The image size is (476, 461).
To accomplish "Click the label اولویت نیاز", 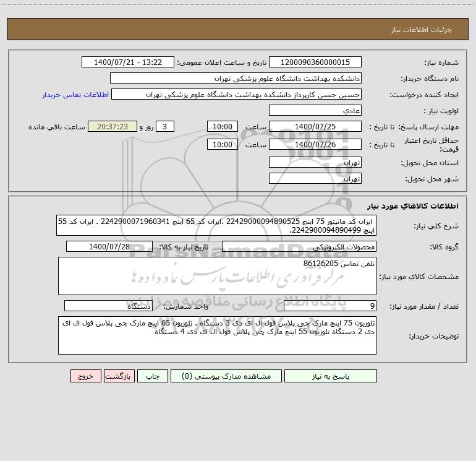I will point(441,111).
